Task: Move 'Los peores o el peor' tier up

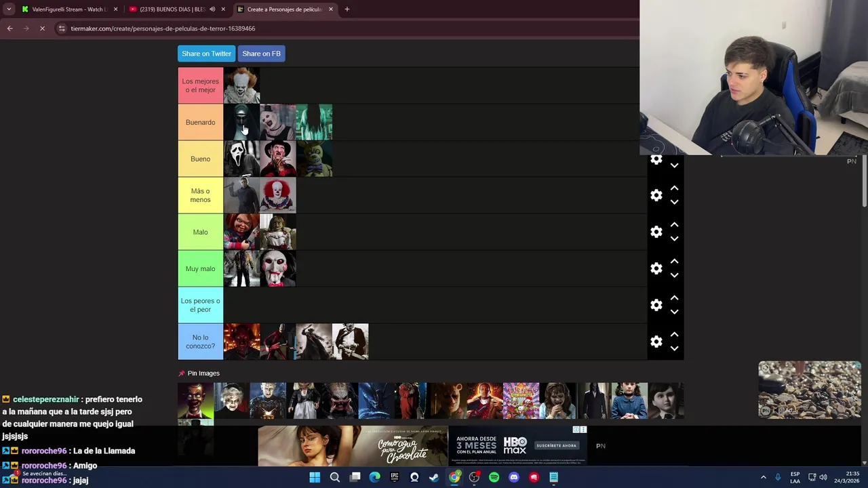Action: tap(674, 298)
